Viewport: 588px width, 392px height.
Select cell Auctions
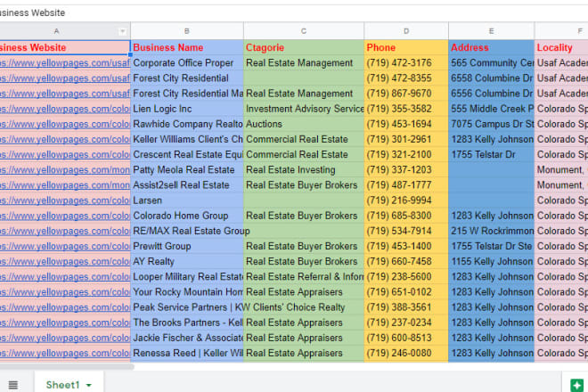pos(304,124)
